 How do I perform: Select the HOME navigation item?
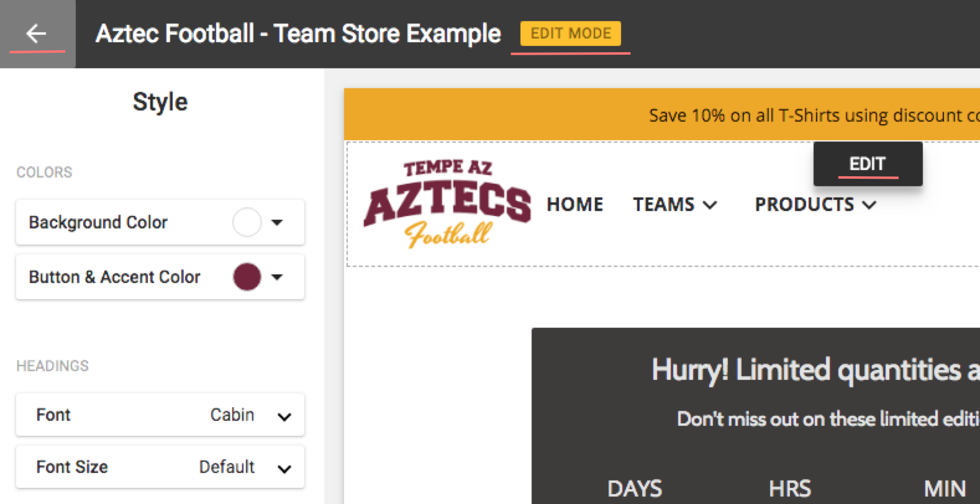[574, 204]
